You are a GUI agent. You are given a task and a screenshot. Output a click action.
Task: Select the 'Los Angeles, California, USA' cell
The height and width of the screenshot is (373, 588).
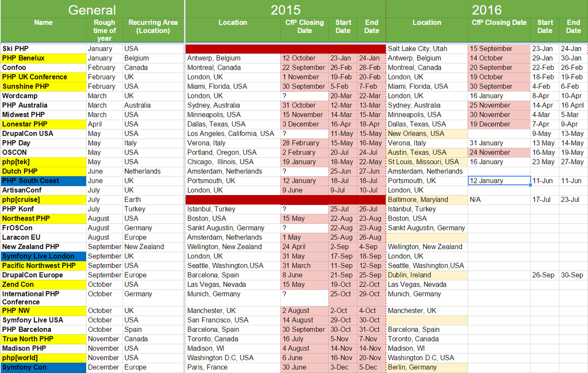(x=233, y=133)
